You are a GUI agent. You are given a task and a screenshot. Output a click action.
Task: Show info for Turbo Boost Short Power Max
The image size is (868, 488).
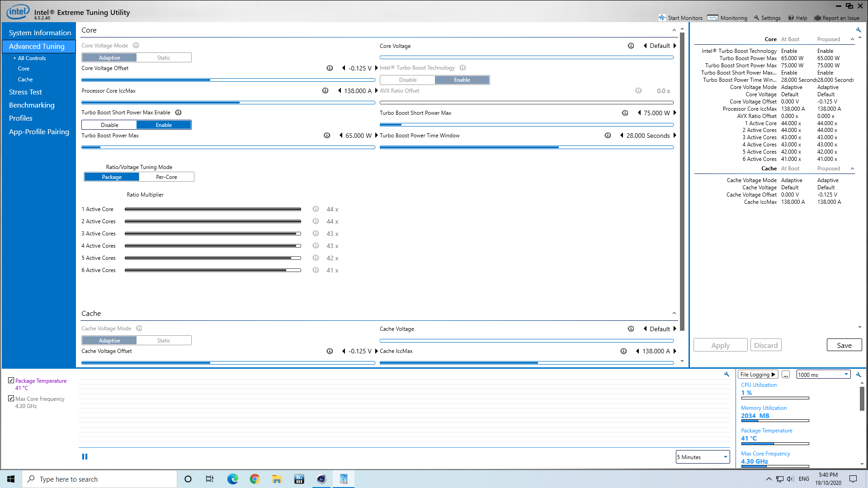625,113
